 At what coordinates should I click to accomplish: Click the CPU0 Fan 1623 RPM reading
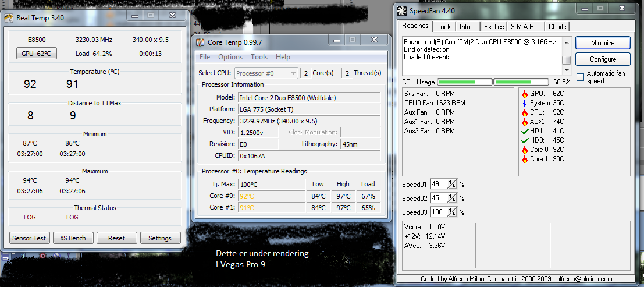point(435,103)
